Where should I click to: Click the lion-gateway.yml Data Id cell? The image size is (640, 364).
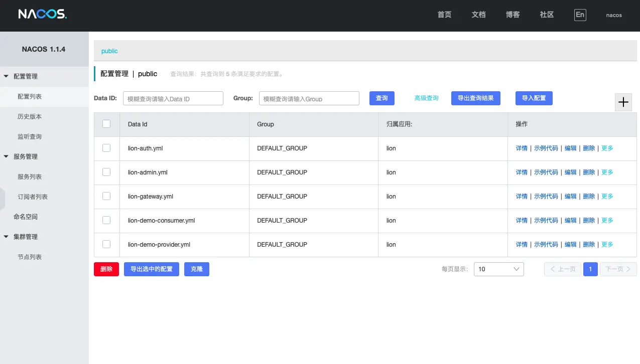(184, 197)
